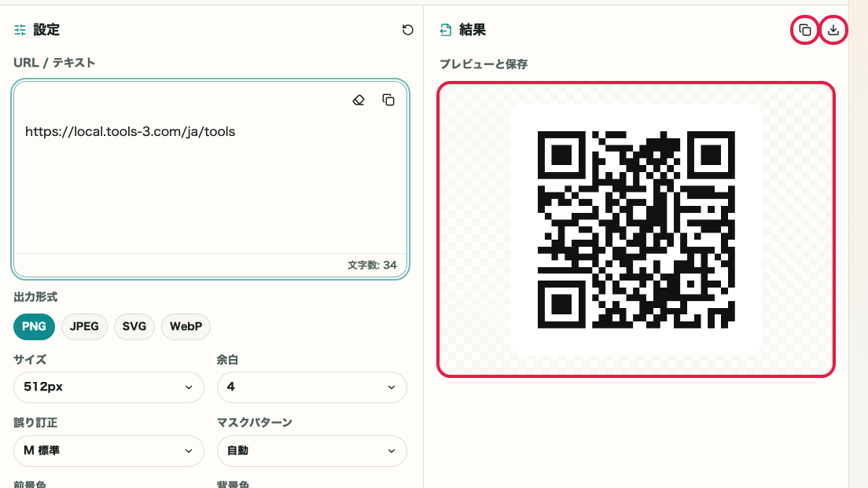868x488 pixels.
Task: Click the 設定 section heading
Action: [46, 30]
